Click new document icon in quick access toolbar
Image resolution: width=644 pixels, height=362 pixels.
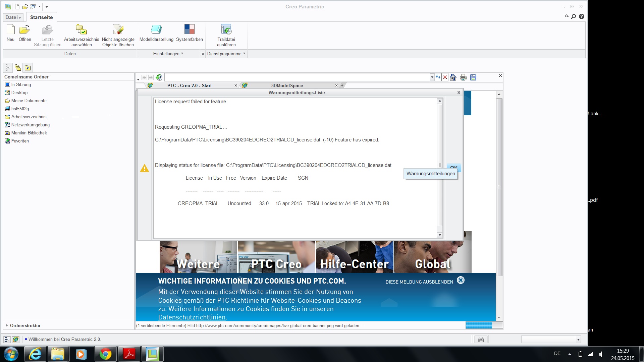click(x=17, y=6)
